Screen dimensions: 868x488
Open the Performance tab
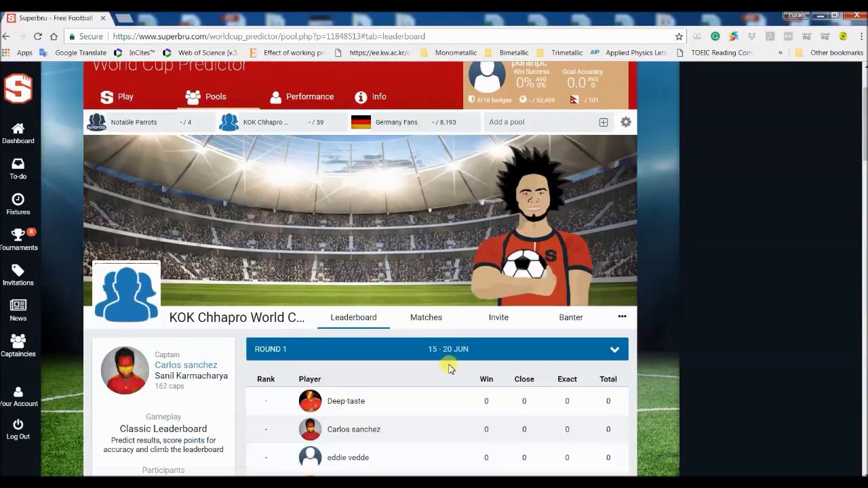pyautogui.click(x=302, y=97)
